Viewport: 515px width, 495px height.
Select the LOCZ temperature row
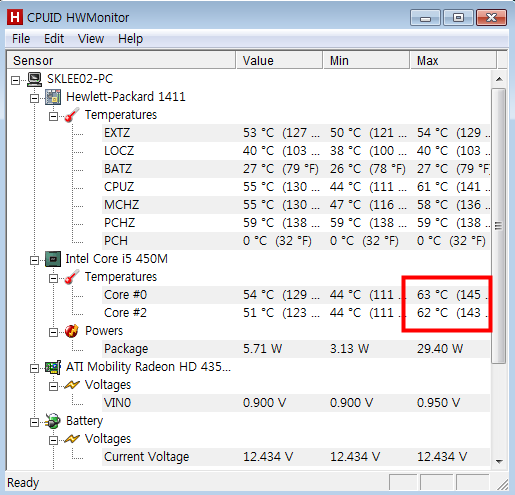coord(296,151)
